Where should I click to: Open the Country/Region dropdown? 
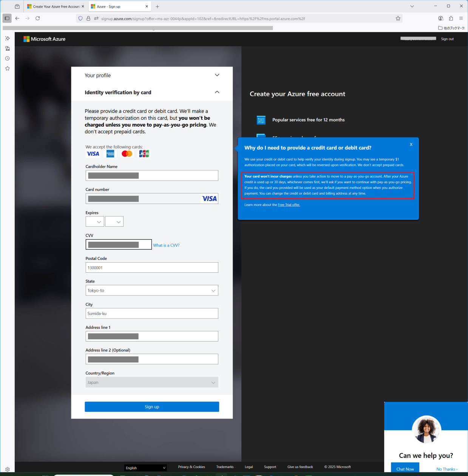coord(152,382)
